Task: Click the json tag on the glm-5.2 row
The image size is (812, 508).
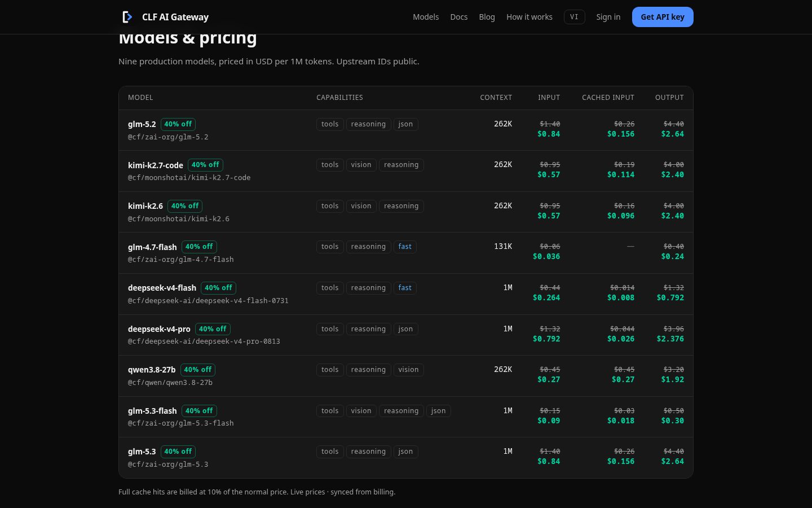Action: click(x=405, y=124)
